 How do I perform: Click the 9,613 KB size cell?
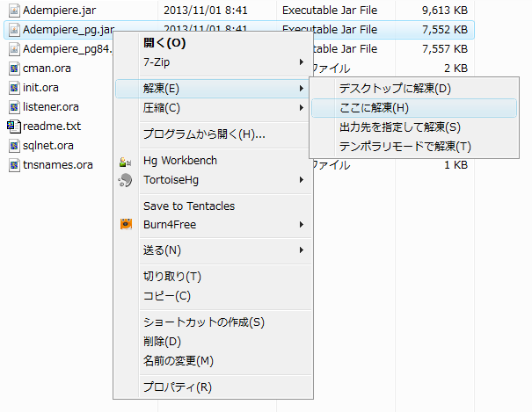[445, 11]
